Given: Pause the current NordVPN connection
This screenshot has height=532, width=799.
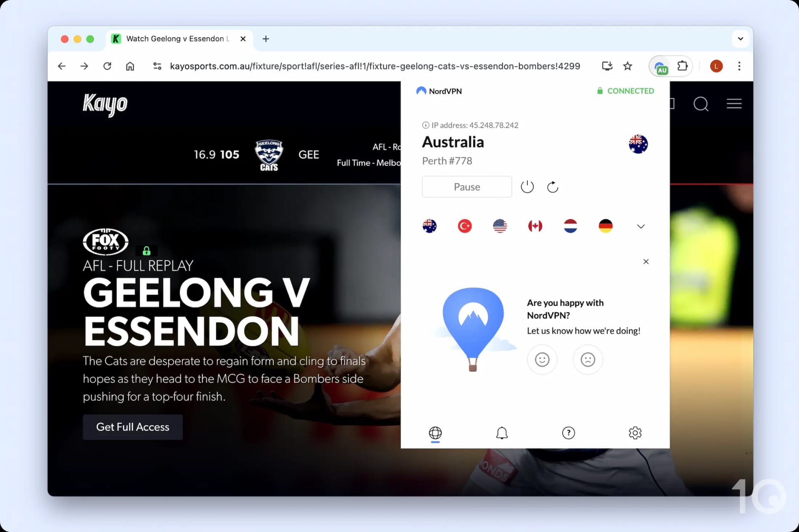Looking at the screenshot, I should pos(467,186).
